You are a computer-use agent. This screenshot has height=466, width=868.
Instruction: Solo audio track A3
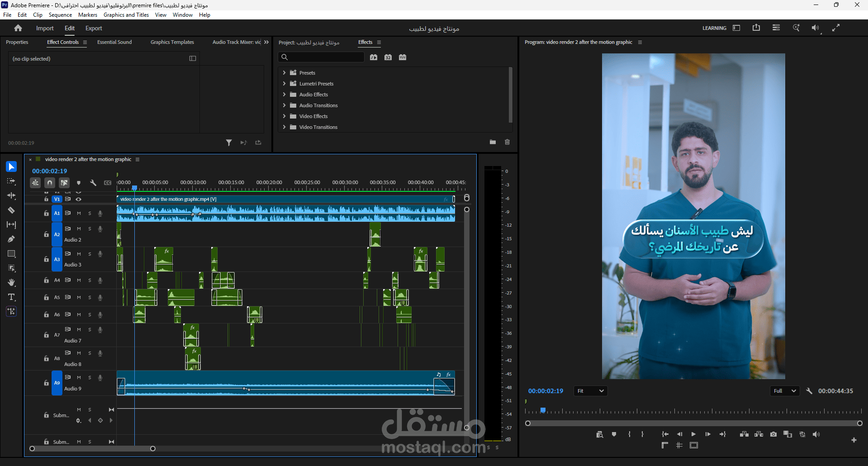click(90, 254)
